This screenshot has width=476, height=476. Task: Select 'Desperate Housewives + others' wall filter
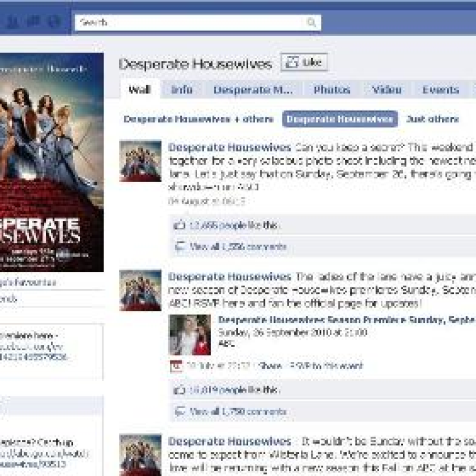(198, 119)
